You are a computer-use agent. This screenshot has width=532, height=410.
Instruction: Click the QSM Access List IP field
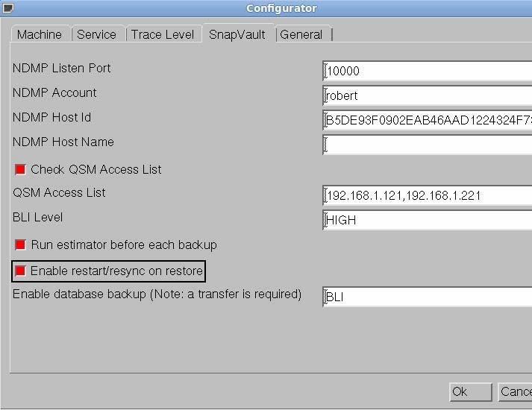coord(428,196)
